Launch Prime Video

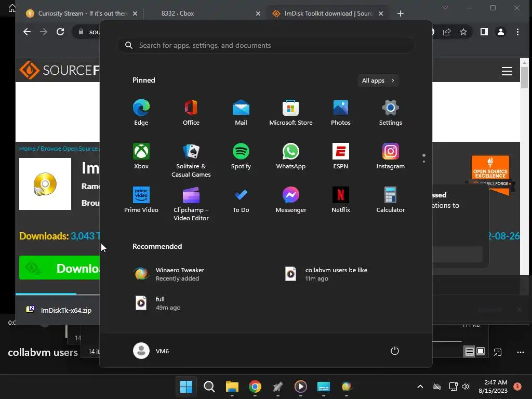141,200
